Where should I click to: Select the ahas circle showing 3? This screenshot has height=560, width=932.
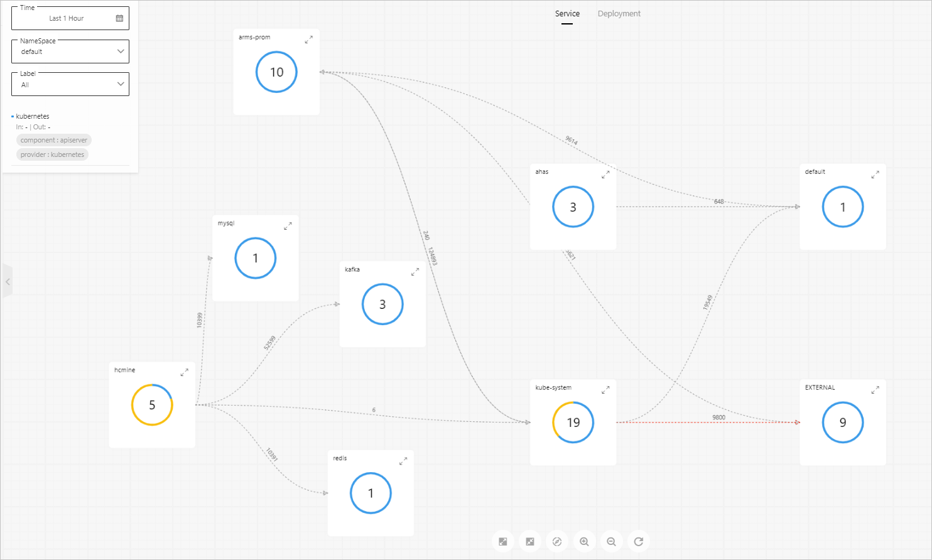coord(573,207)
